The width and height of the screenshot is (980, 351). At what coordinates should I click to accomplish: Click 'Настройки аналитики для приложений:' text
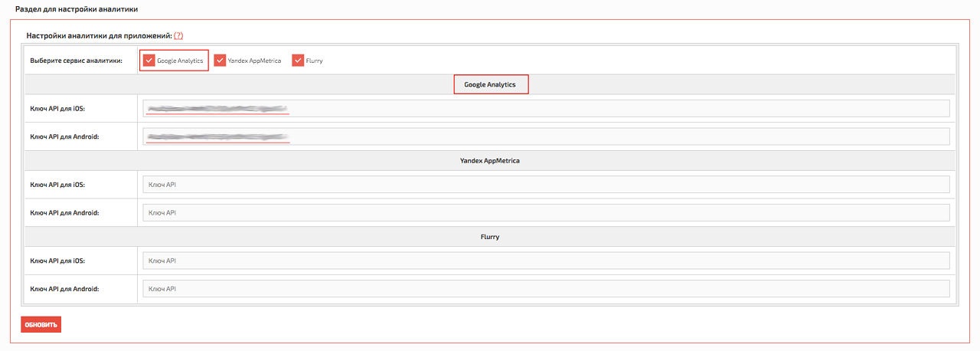pos(99,35)
